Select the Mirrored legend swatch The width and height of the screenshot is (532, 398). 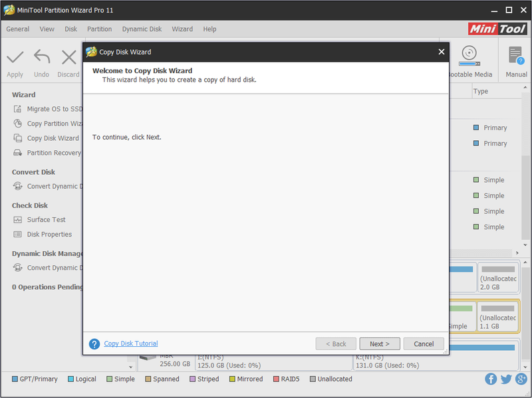(232, 379)
